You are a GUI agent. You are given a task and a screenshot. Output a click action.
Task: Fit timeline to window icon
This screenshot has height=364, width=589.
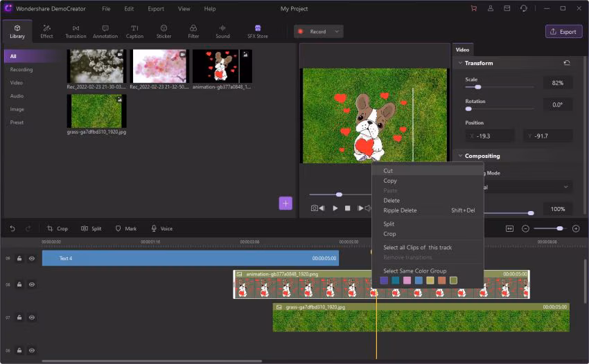[x=509, y=228]
